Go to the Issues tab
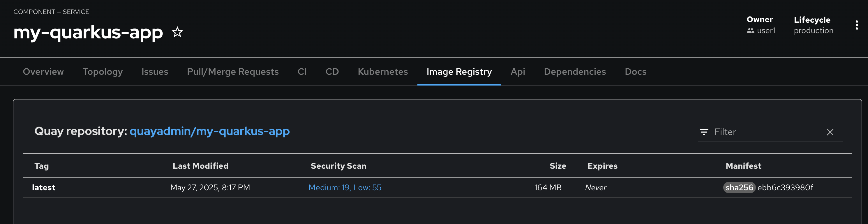The image size is (868, 224). point(155,72)
